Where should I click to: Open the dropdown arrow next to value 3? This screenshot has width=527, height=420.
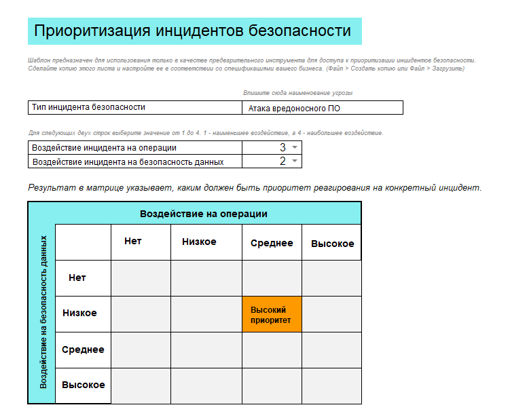(294, 147)
